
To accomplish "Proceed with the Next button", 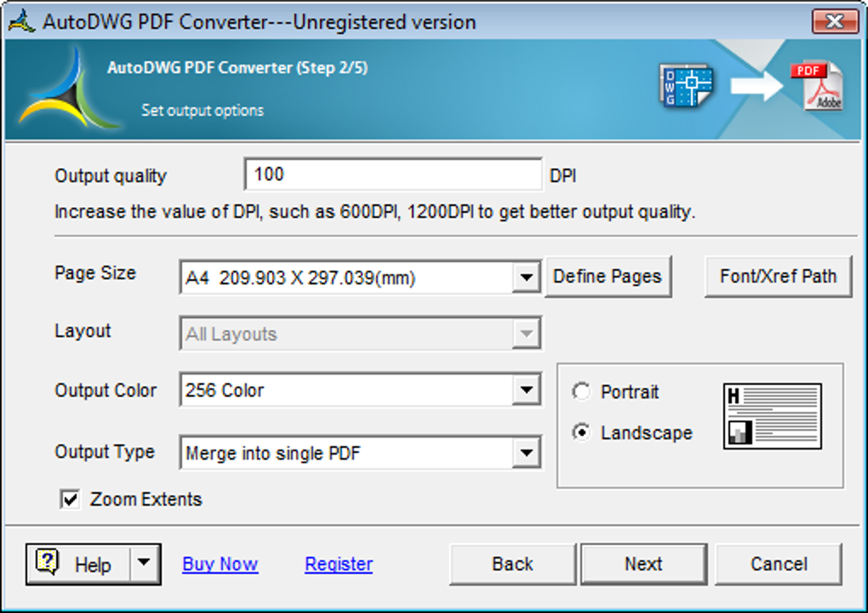I will 643,564.
